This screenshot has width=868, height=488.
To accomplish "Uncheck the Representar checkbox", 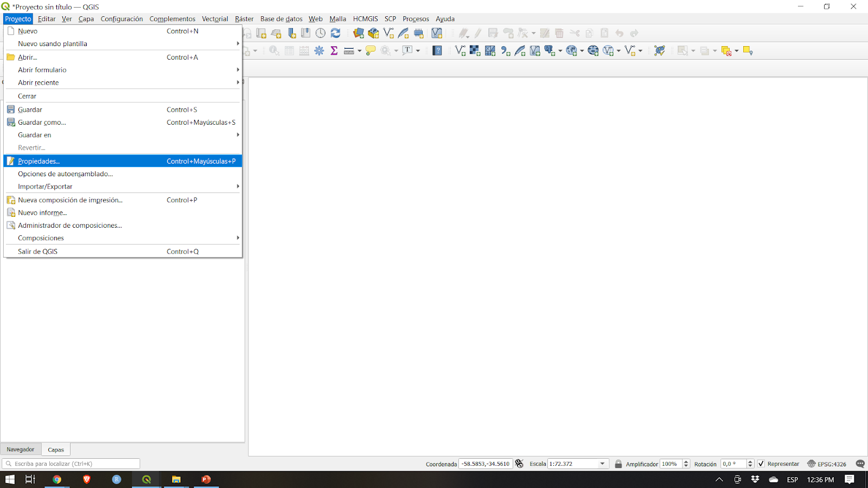I will click(761, 464).
